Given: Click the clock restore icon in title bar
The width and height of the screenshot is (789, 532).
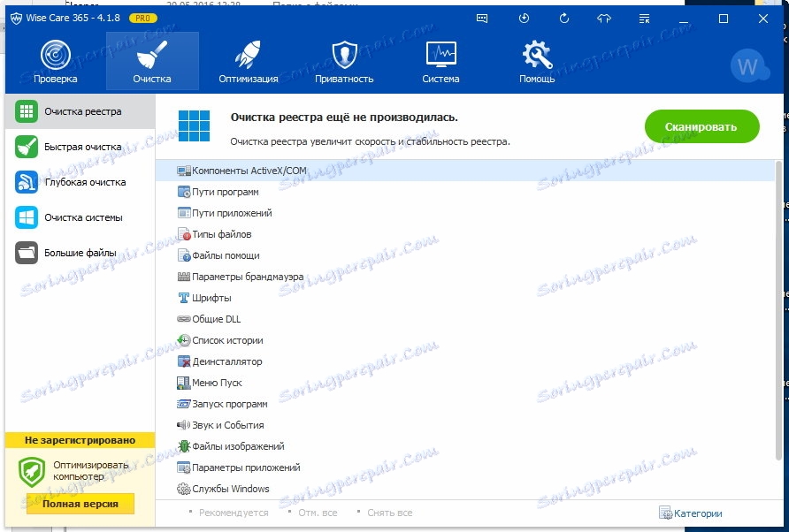Looking at the screenshot, I should pos(524,19).
